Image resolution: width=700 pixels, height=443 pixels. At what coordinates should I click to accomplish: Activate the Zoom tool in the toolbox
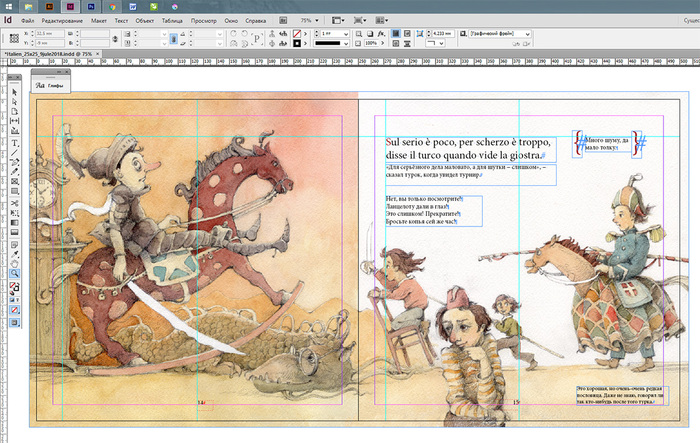click(x=15, y=273)
